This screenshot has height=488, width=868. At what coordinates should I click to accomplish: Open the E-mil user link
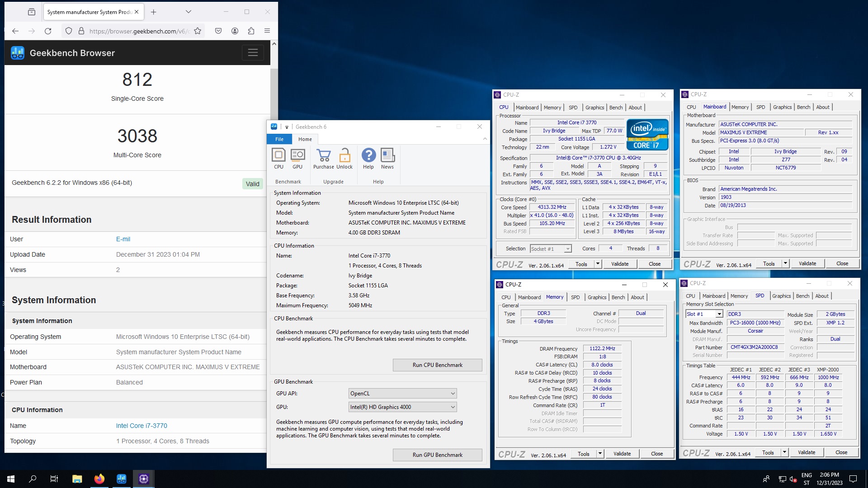pos(123,239)
